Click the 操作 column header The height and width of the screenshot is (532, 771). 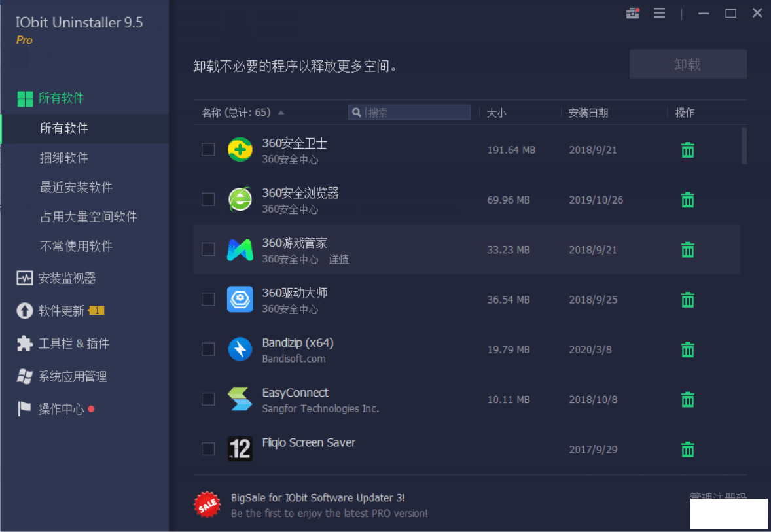tap(685, 113)
